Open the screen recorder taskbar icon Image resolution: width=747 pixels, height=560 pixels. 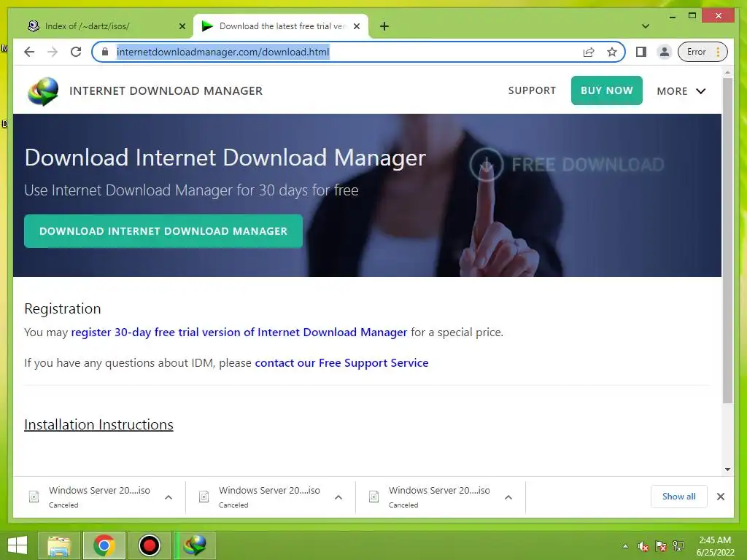[149, 545]
